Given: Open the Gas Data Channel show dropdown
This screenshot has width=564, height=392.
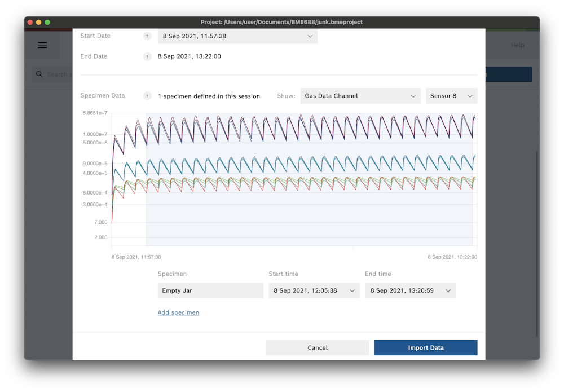Looking at the screenshot, I should 360,95.
